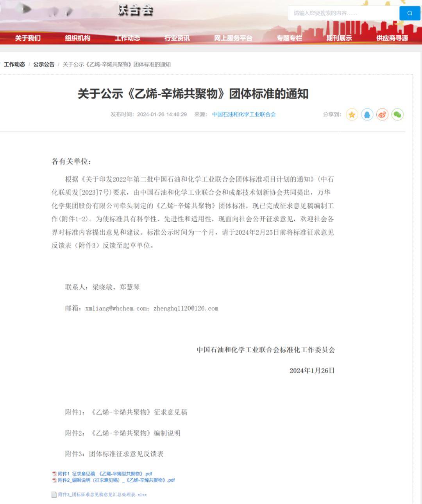The image size is (422, 504).
Task: Go to 工作动态 breadcrumb link
Action: click(14, 65)
